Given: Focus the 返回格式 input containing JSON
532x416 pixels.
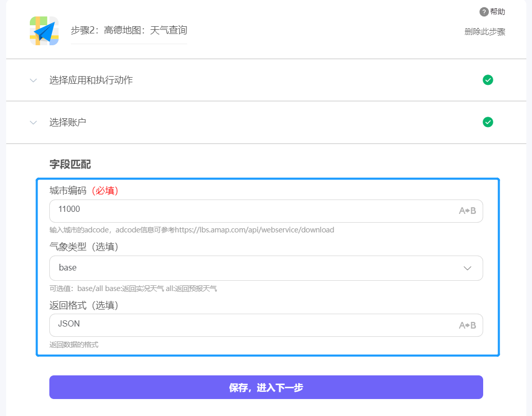Looking at the screenshot, I should [x=266, y=325].
